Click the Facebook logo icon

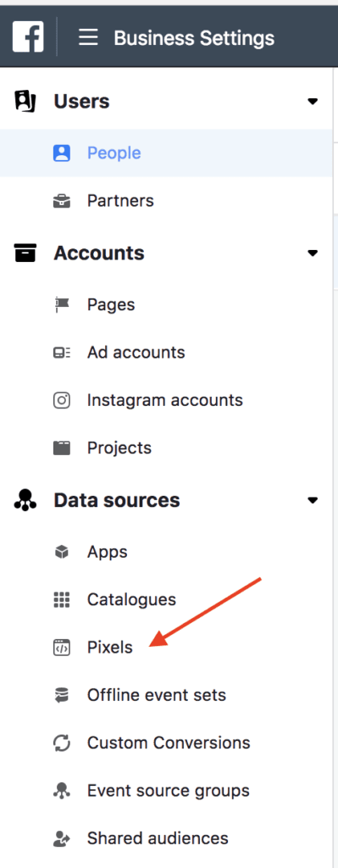tap(28, 37)
